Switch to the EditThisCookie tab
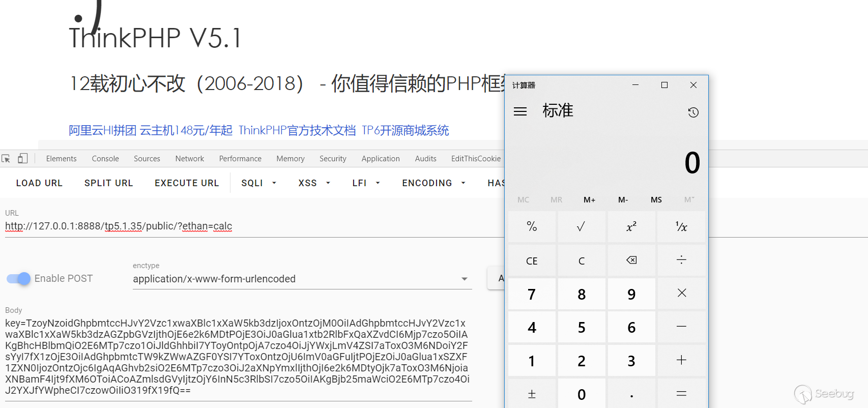Viewport: 868px width, 408px height. [x=476, y=159]
